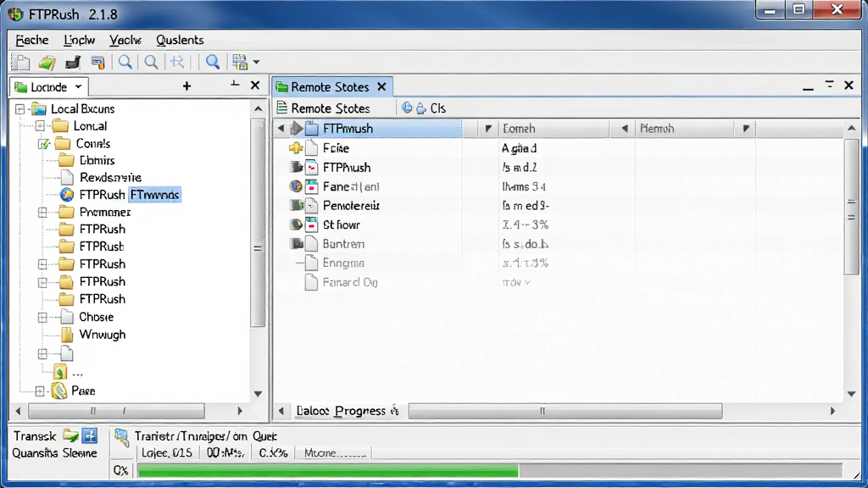This screenshot has width=868, height=488.
Task: Select the highlighted FTmwnds label
Action: (x=155, y=195)
